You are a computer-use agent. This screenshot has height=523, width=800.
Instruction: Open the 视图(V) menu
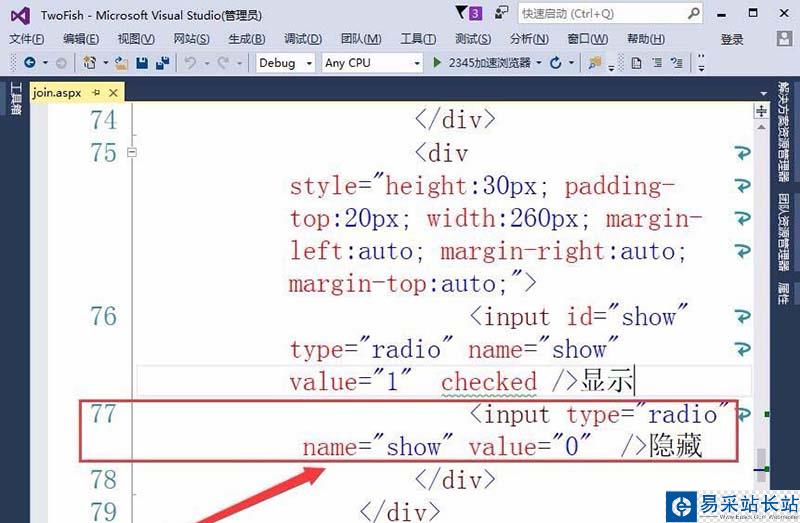tap(136, 39)
